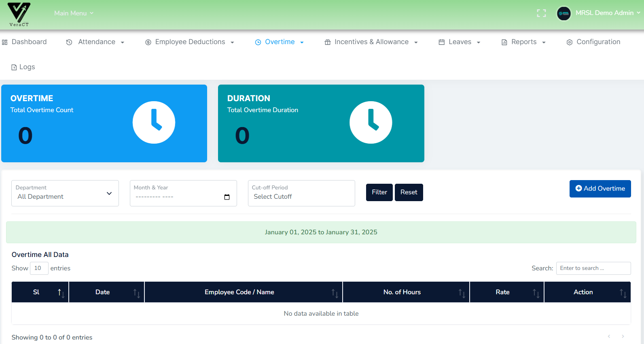Reset the overtime filters
The width and height of the screenshot is (644, 344).
tap(409, 192)
